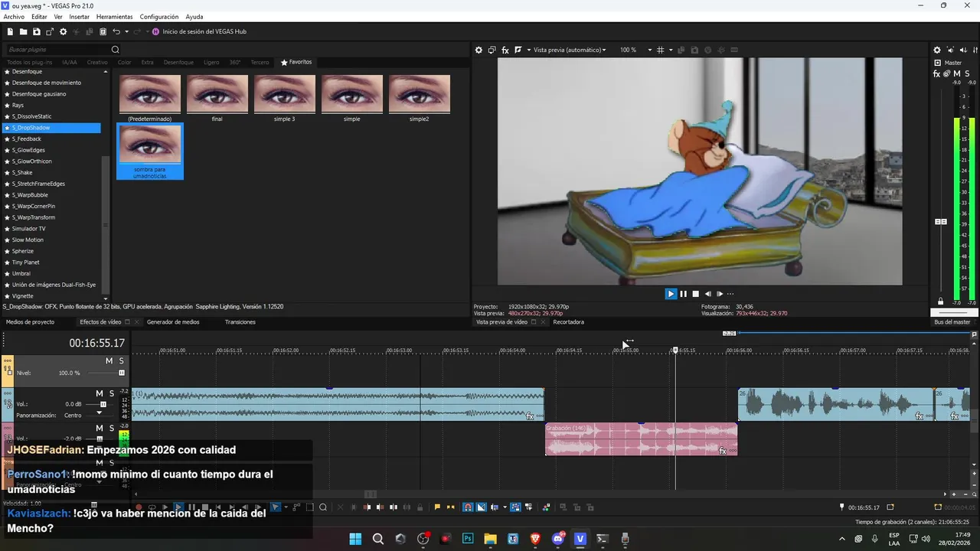Mute the Master bus with M button

pyautogui.click(x=957, y=73)
